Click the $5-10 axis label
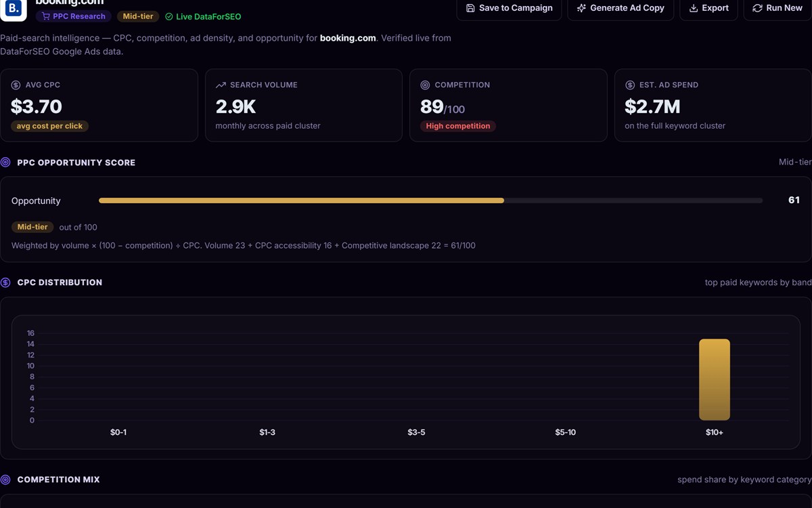 566,432
